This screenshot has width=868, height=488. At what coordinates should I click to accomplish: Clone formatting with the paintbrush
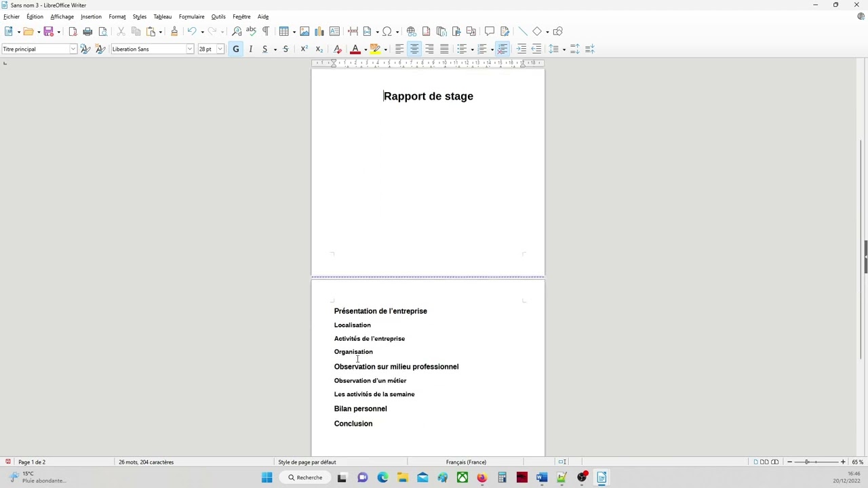174,31
